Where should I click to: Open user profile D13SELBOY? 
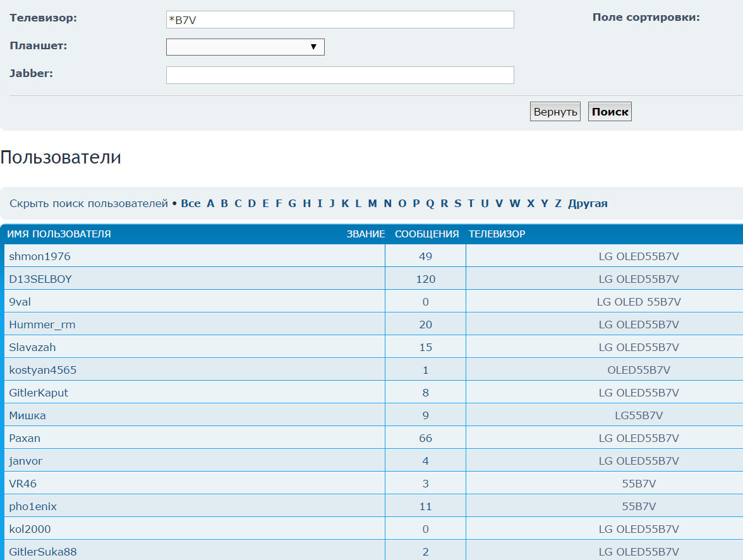tap(40, 279)
